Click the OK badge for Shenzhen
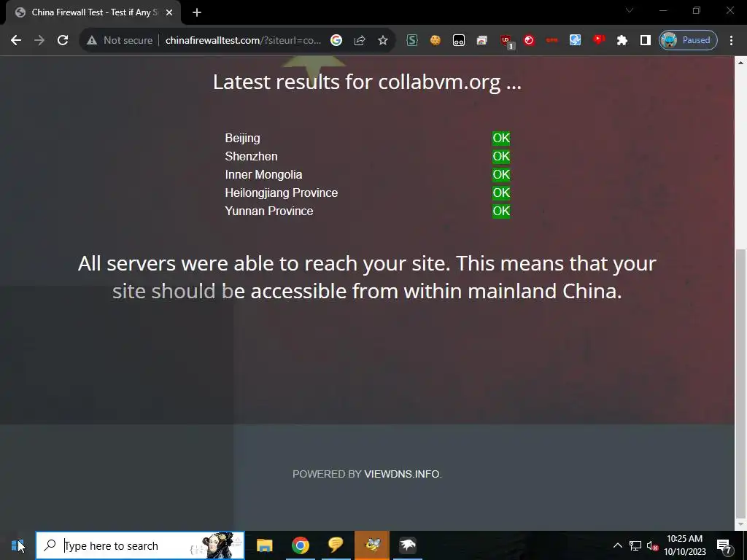The image size is (747, 560). pos(501,156)
